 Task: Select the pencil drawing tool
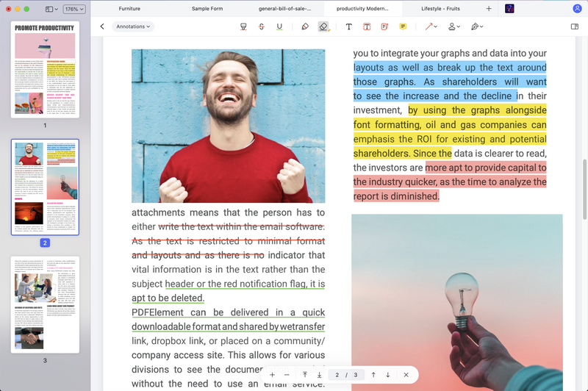tap(305, 26)
